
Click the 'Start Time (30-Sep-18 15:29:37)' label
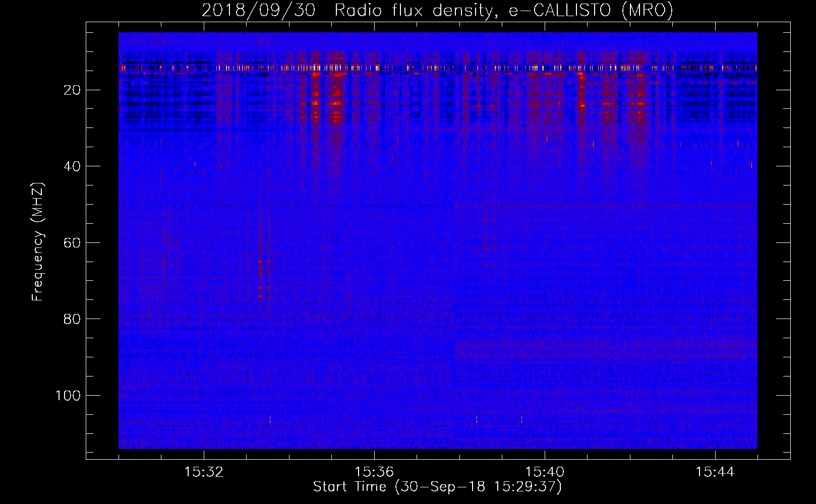click(x=437, y=487)
